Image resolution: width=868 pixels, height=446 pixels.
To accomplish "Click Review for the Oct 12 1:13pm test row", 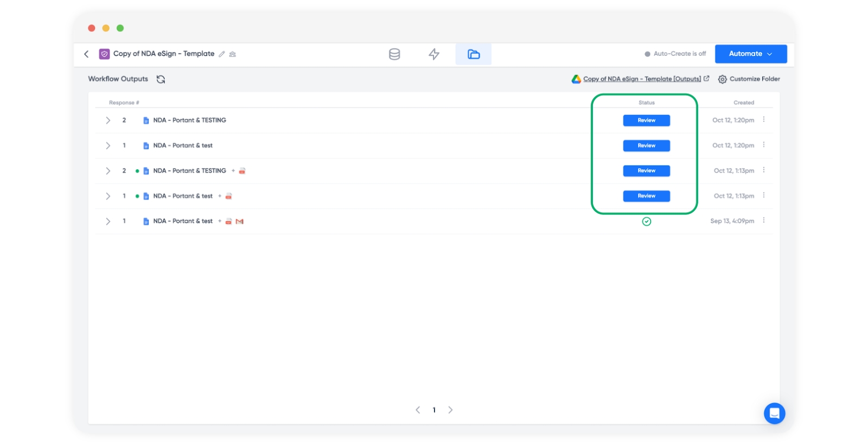I will click(x=646, y=196).
